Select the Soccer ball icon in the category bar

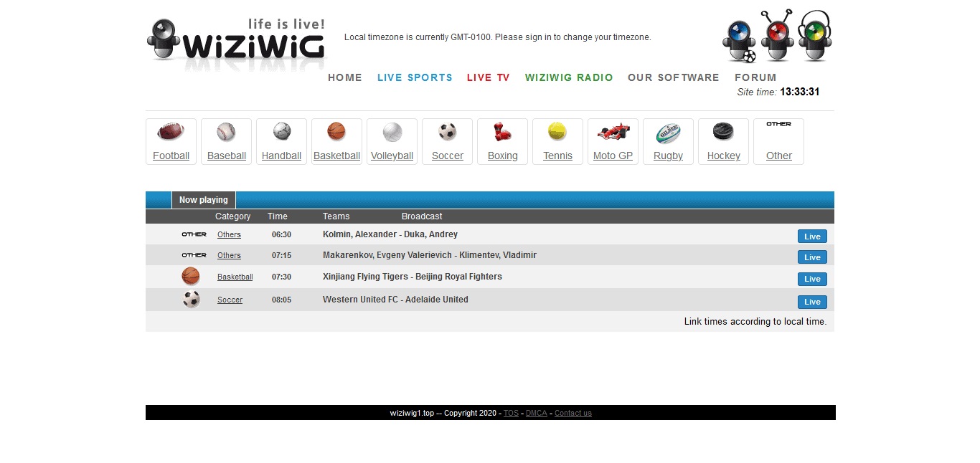point(447,132)
